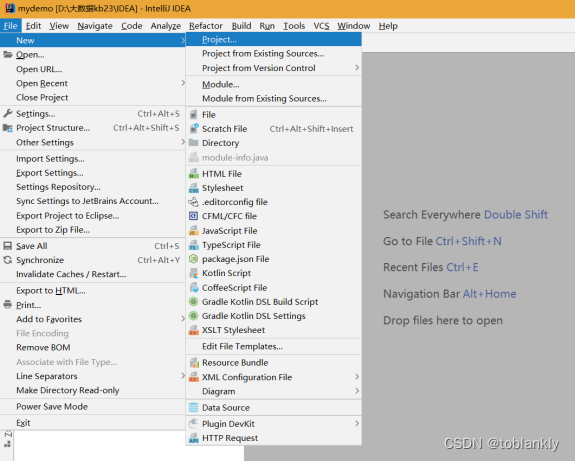Select Module... to create a module
575x461 pixels.
point(274,84)
